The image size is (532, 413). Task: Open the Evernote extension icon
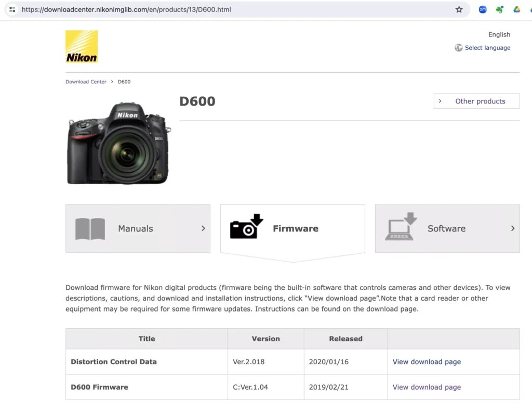click(500, 9)
